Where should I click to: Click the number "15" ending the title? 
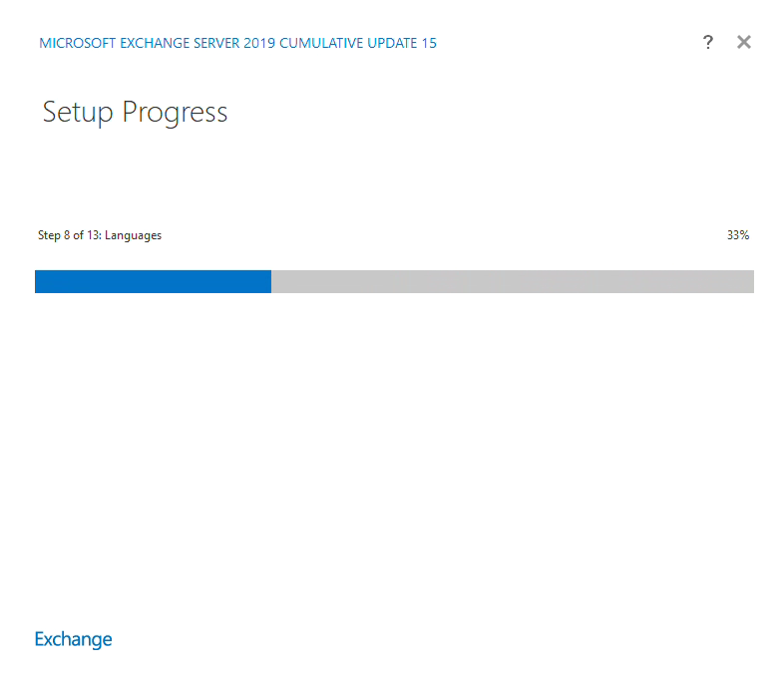pos(428,43)
